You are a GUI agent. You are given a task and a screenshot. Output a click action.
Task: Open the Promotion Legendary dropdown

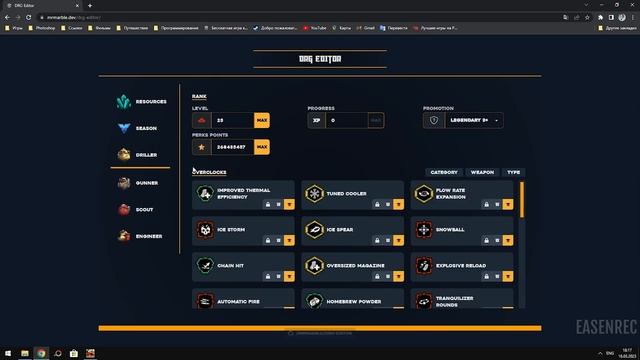click(473, 120)
